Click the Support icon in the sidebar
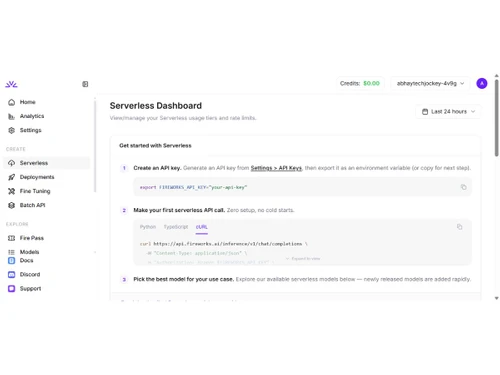Screen dimensions: 500x375 click(11, 289)
